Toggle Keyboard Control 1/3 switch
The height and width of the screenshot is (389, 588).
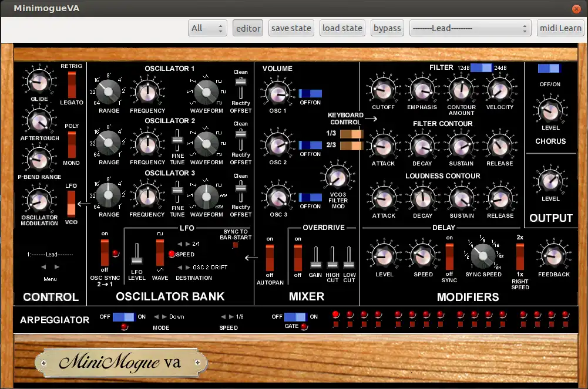click(351, 134)
